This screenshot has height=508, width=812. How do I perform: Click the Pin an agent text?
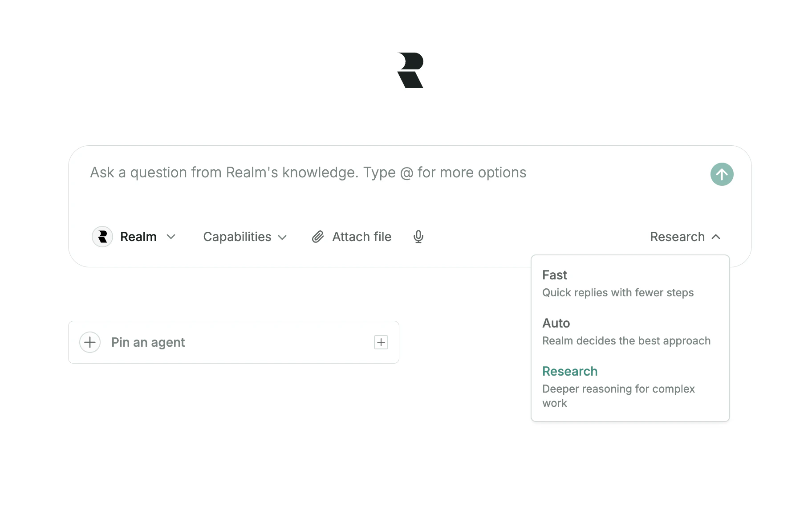(148, 342)
